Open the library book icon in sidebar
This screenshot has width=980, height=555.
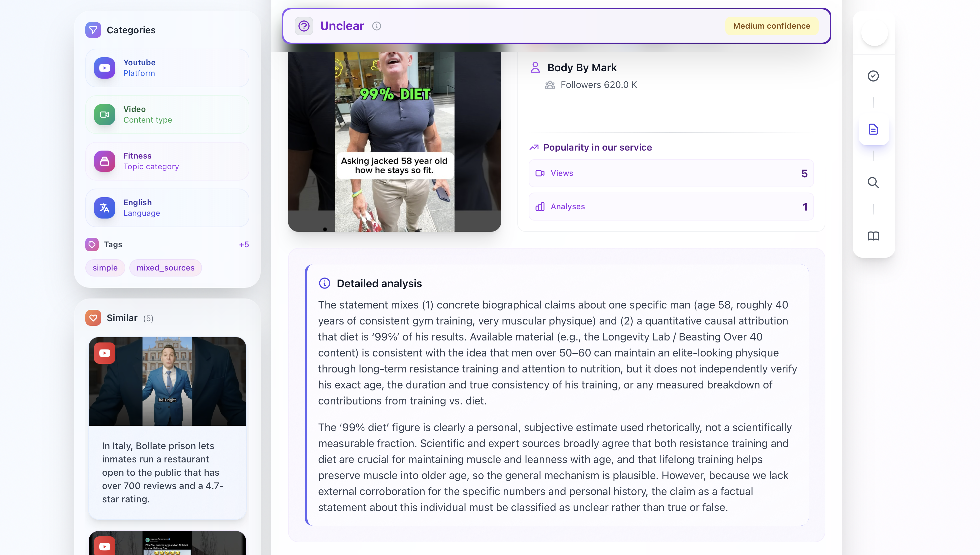[873, 236]
